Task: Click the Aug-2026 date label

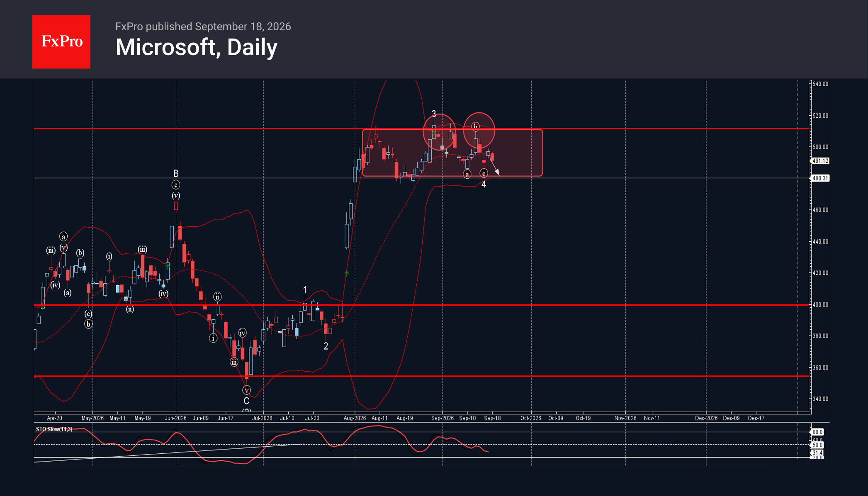Action: click(x=355, y=418)
